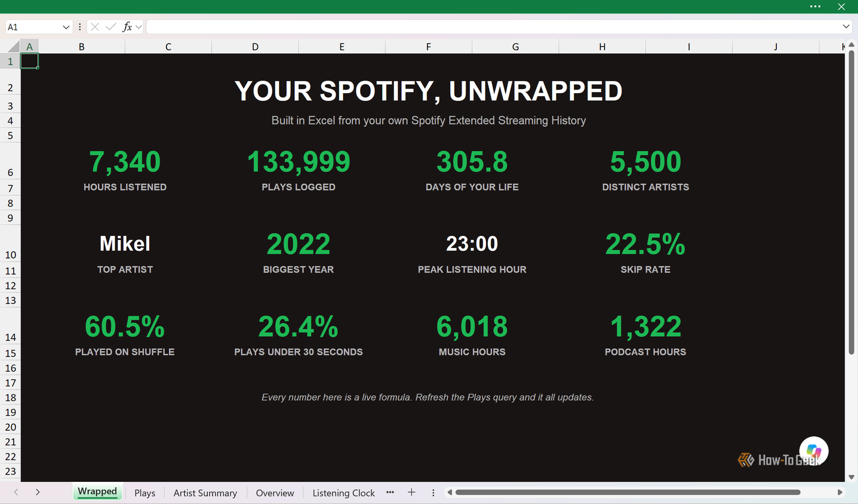Click the sheet tab bar resize dots

(x=433, y=493)
